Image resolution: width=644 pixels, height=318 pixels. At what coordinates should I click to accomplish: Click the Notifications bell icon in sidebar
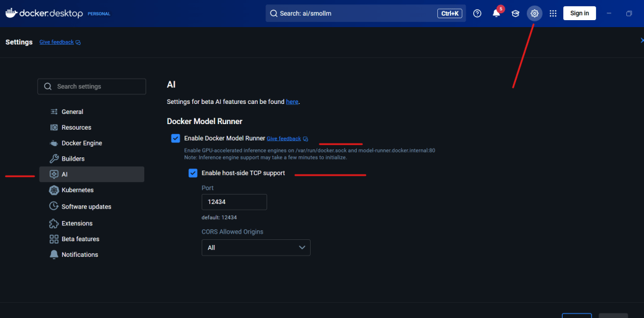pos(54,254)
